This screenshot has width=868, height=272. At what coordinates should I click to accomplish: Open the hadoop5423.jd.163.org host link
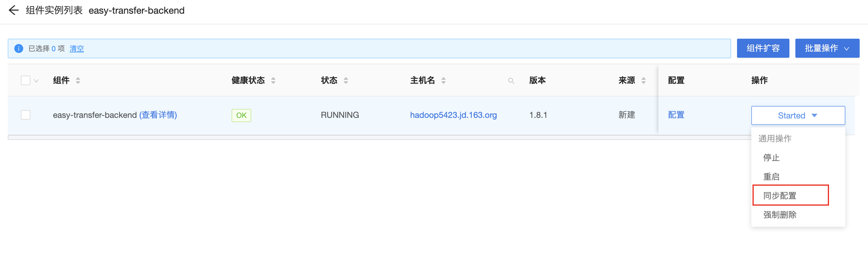pos(453,115)
